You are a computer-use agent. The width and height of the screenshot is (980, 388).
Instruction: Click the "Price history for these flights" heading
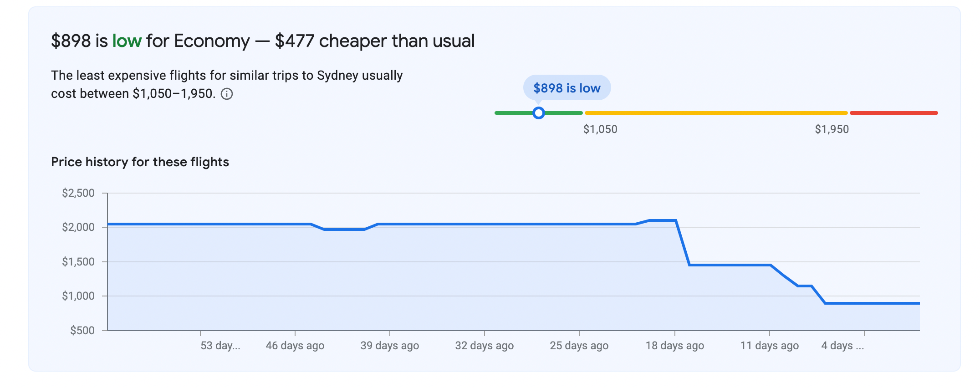point(140,162)
